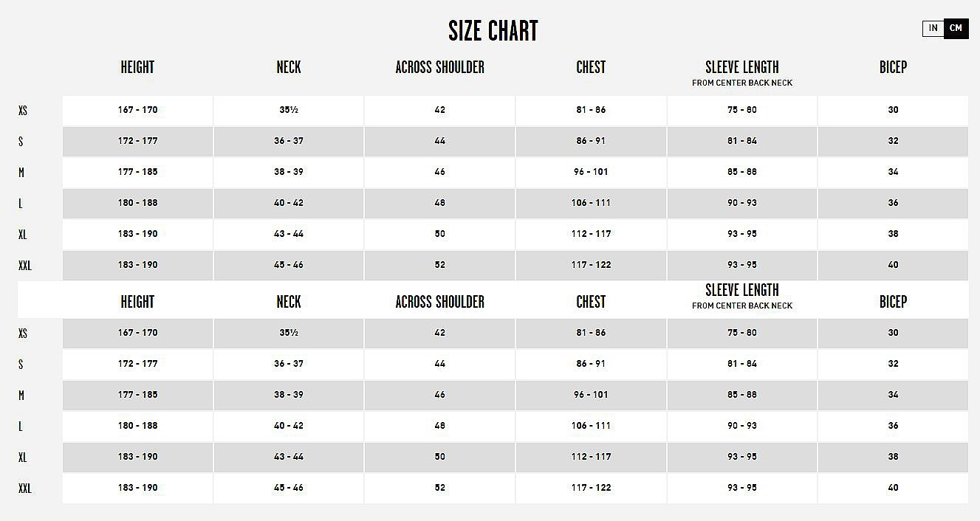Click the BICEP header in the top table
980x521 pixels.
click(893, 67)
